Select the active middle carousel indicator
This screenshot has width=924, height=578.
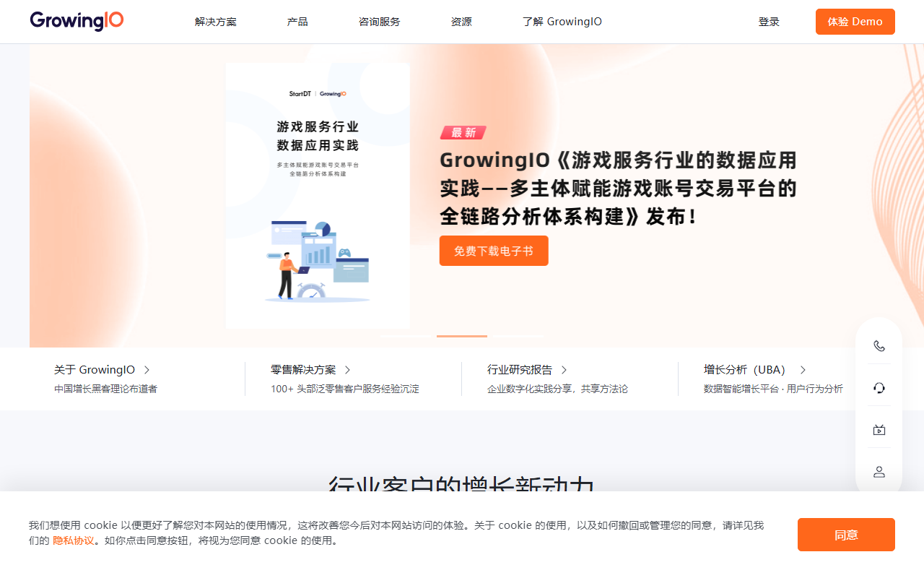pyautogui.click(x=462, y=336)
